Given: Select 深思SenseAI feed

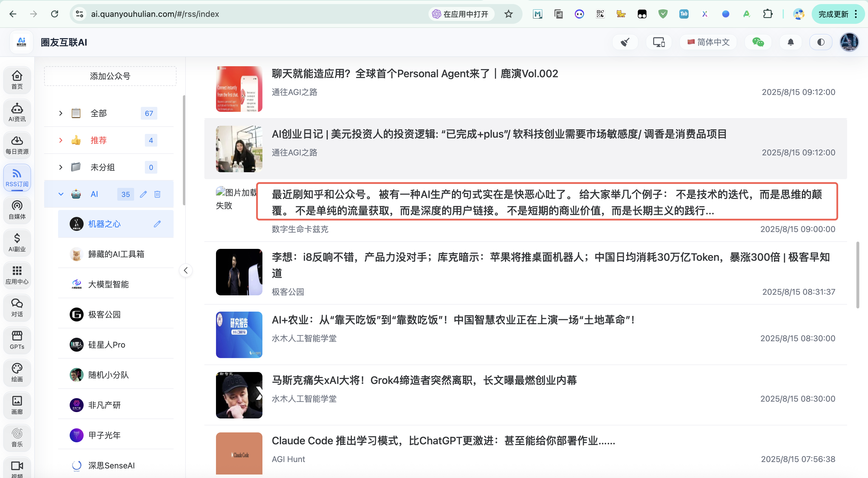Looking at the screenshot, I should click(x=116, y=466).
